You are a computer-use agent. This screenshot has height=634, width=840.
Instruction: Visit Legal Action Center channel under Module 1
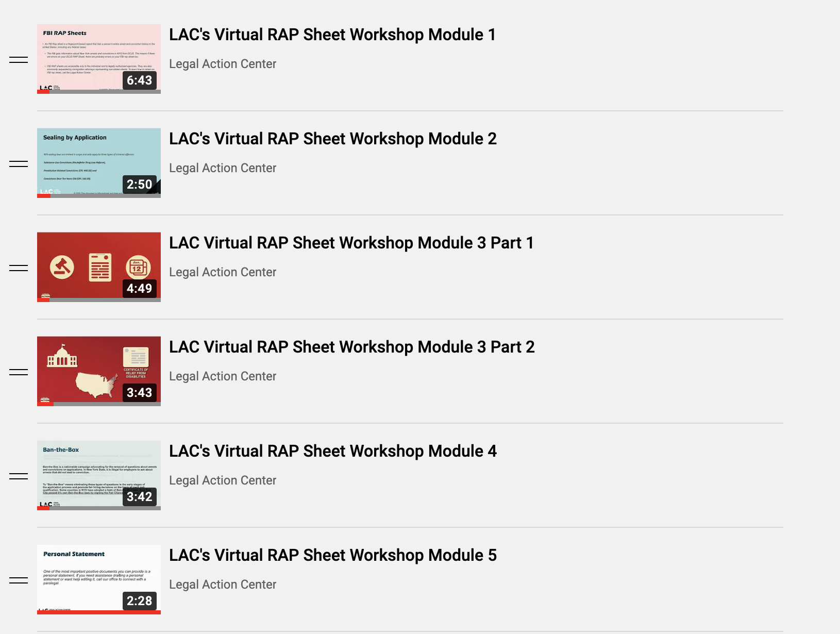click(x=223, y=64)
